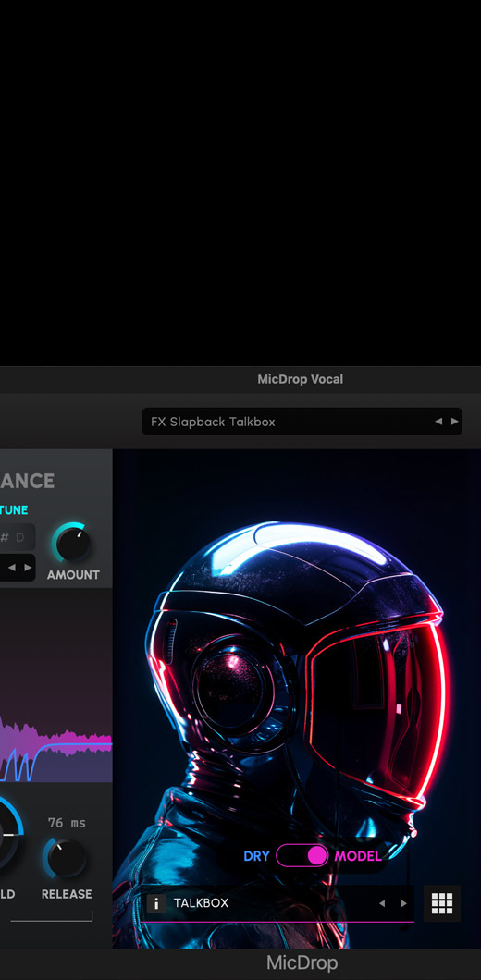Click the RELEASE knob
Image resolution: width=481 pixels, height=980 pixels.
(65, 858)
